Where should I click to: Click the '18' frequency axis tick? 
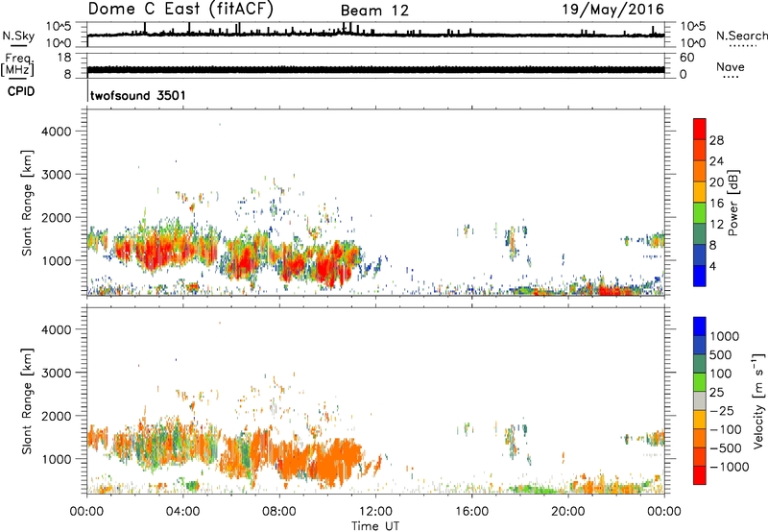coord(64,58)
